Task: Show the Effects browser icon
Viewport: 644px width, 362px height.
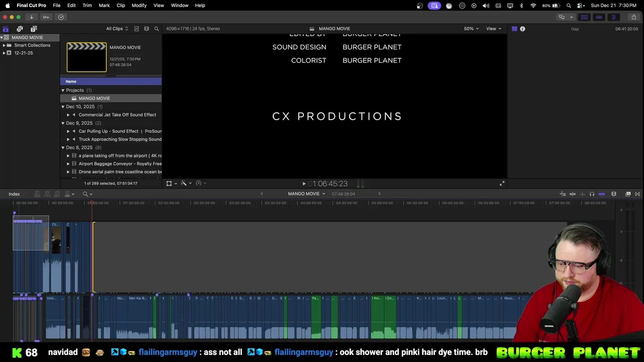Action: (x=628, y=194)
